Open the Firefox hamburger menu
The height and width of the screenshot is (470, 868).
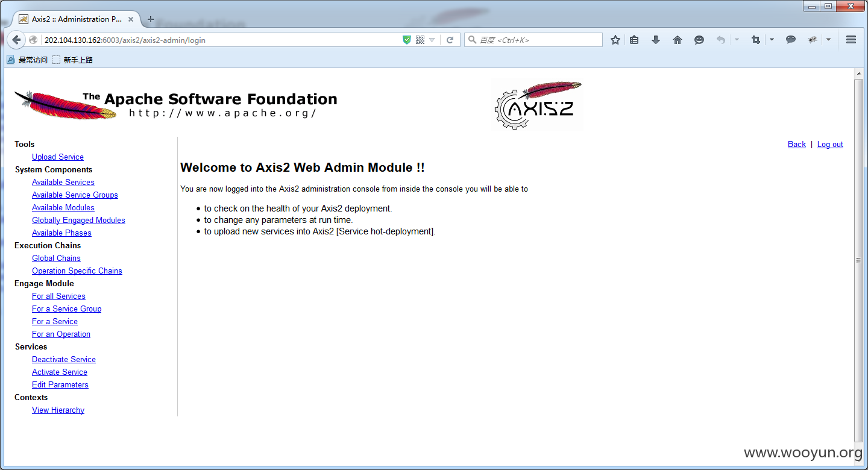click(x=851, y=40)
